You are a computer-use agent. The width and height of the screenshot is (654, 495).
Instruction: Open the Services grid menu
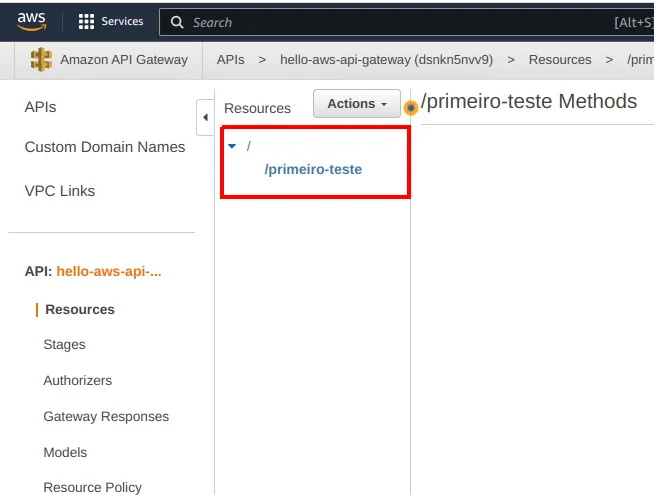[86, 22]
